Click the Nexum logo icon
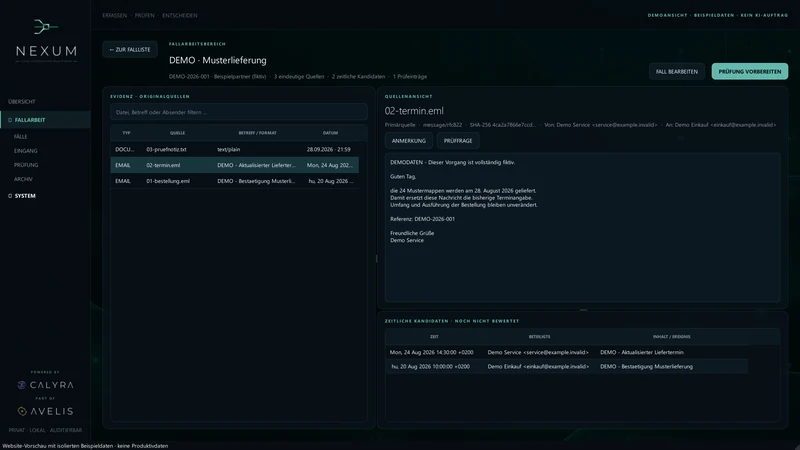This screenshot has width=800, height=450. click(x=45, y=27)
